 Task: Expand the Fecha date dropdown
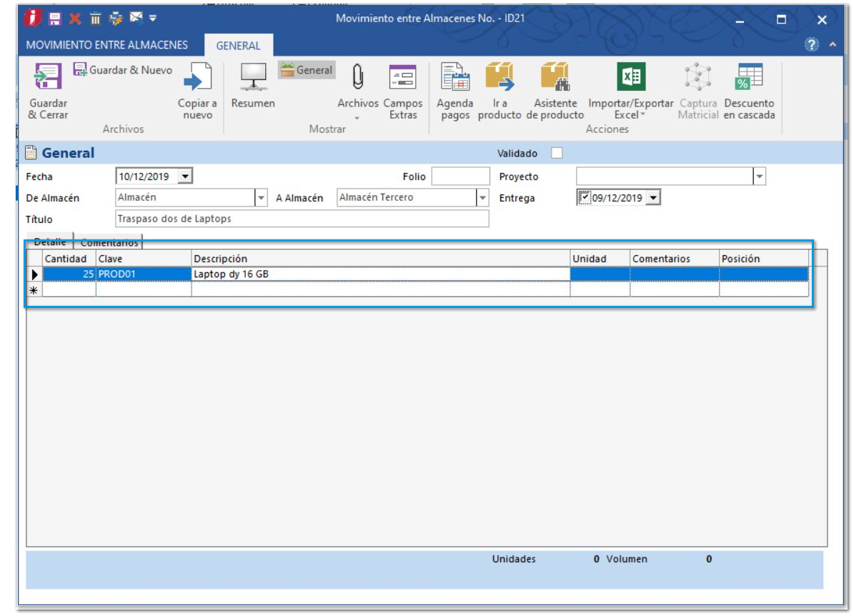[185, 176]
